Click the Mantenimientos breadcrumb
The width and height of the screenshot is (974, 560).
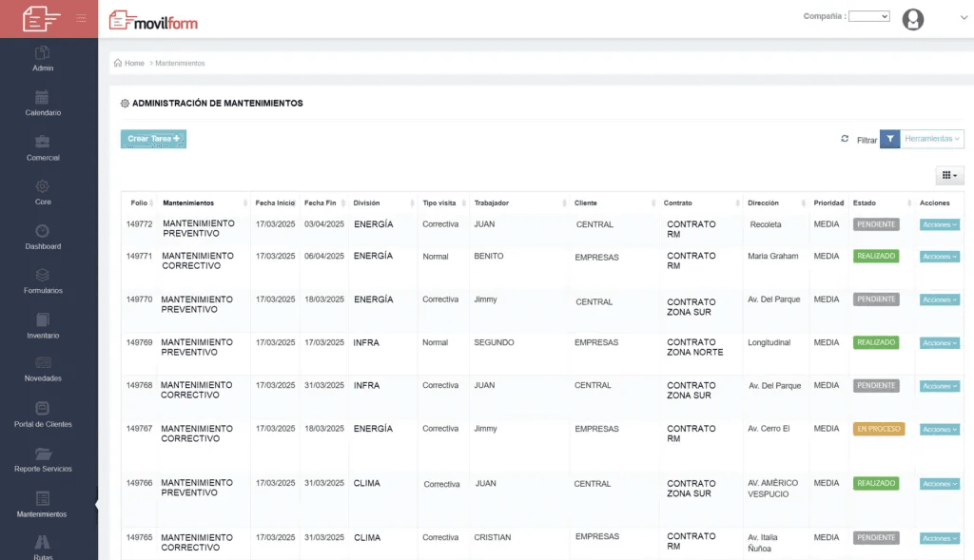[180, 64]
